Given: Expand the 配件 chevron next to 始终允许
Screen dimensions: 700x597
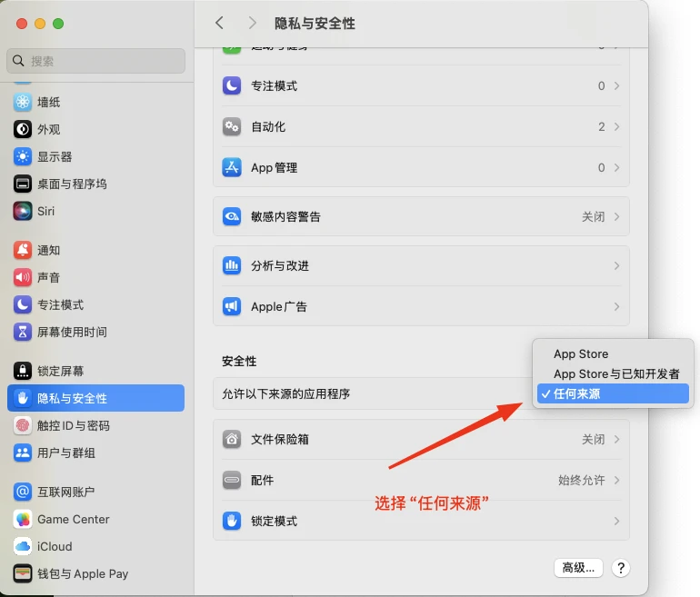Looking at the screenshot, I should (616, 480).
